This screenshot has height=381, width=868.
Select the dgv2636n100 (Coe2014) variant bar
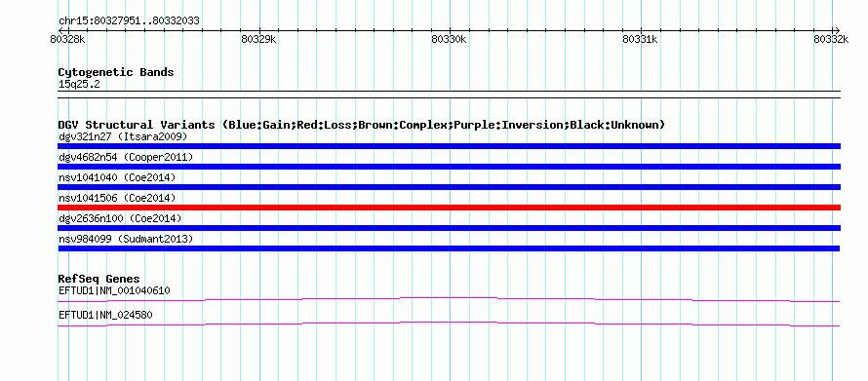click(449, 228)
